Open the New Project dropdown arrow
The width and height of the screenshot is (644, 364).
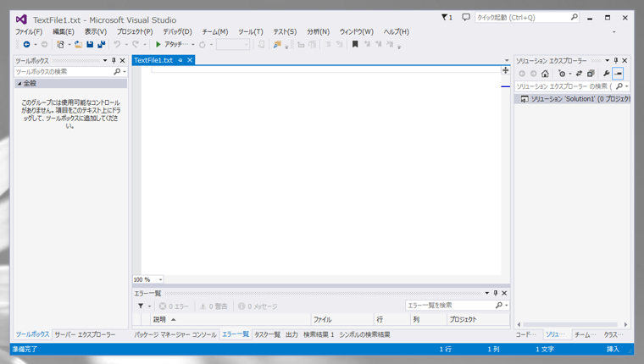(x=69, y=44)
